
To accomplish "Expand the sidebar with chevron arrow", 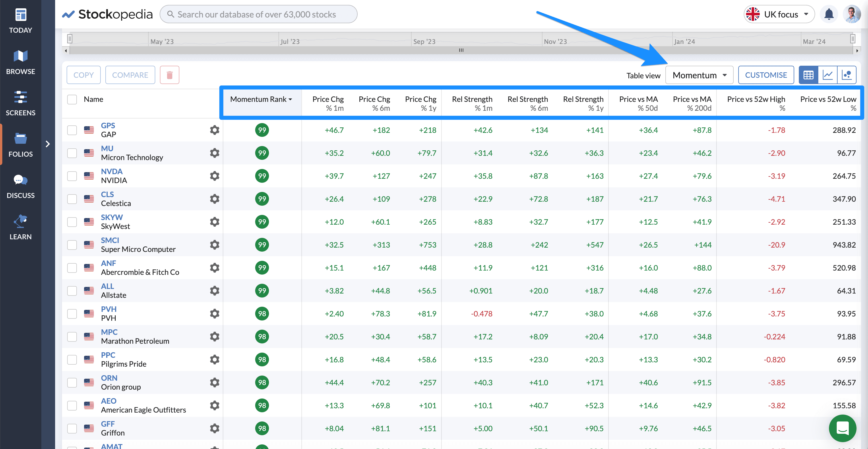I will pyautogui.click(x=48, y=144).
